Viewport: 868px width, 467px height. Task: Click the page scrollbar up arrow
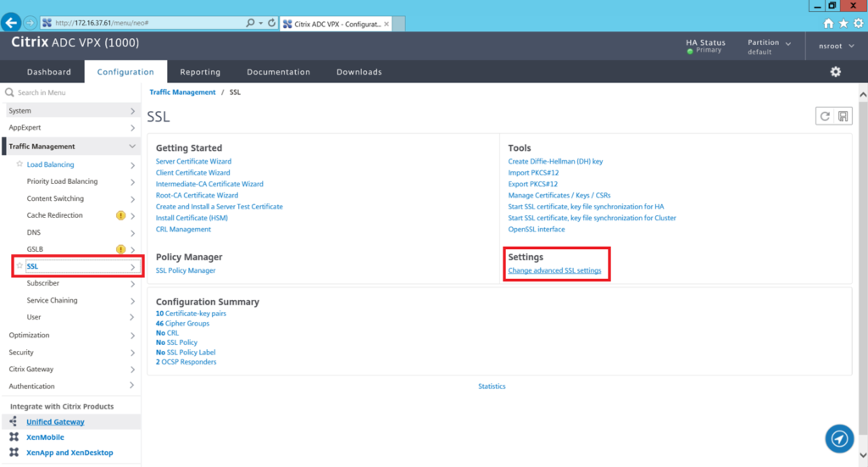863,95
